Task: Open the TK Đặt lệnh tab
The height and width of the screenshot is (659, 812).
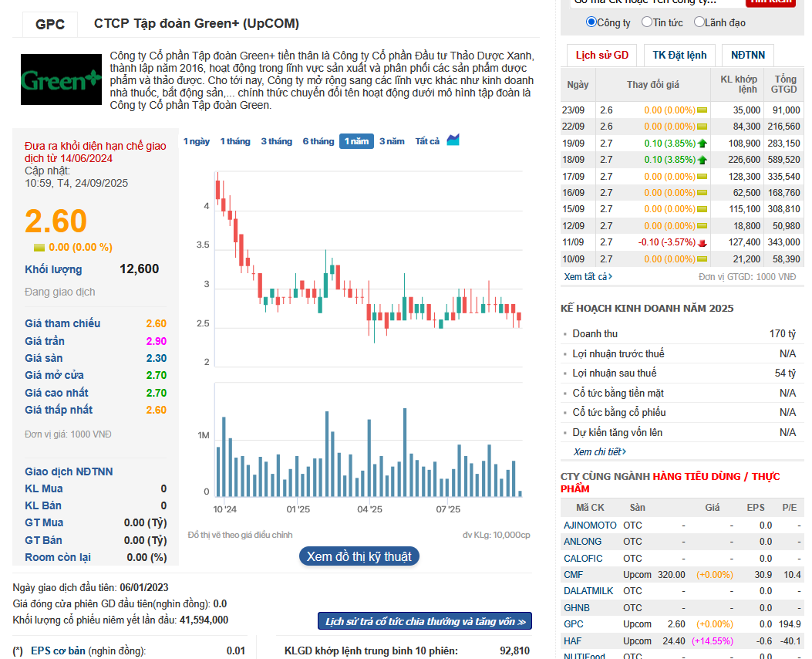Action: tap(679, 55)
